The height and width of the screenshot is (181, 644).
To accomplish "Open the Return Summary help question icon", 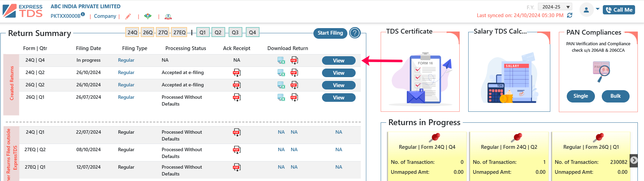I will click(355, 33).
